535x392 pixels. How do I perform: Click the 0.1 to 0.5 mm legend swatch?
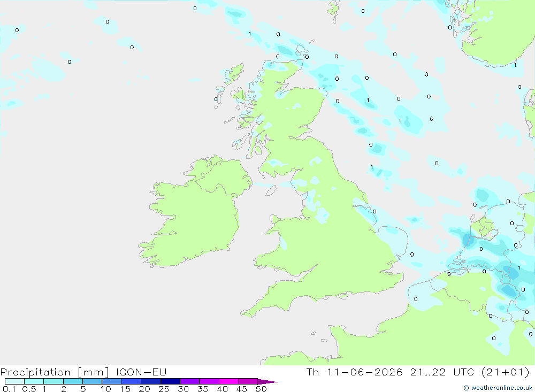point(14,381)
